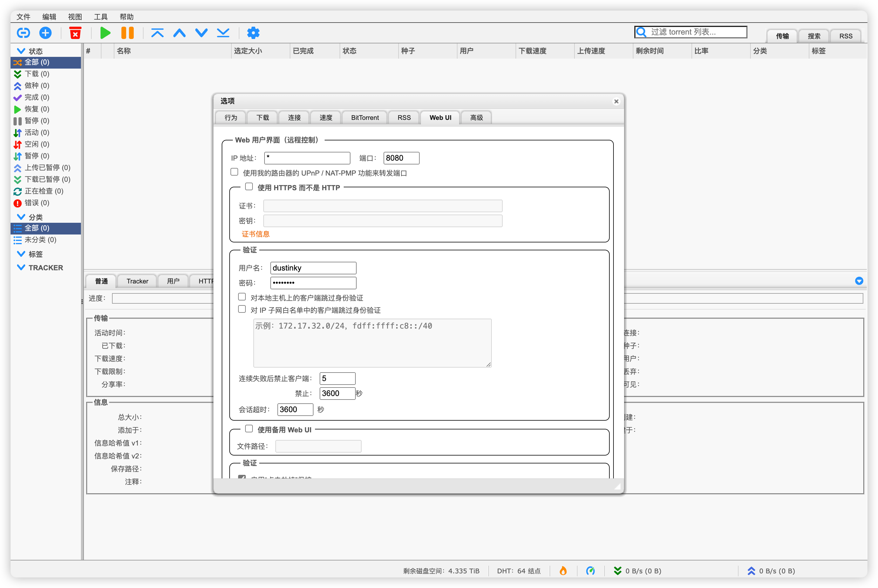Viewport: 878px width, 588px height.
Task: Open the 工具 menu
Action: click(x=101, y=17)
